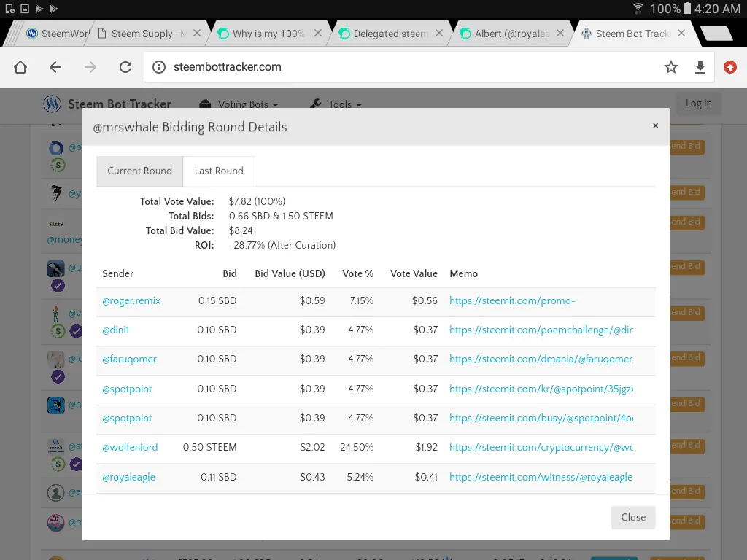The width and height of the screenshot is (747, 560).
Task: Click the Log in button
Action: [x=698, y=104]
